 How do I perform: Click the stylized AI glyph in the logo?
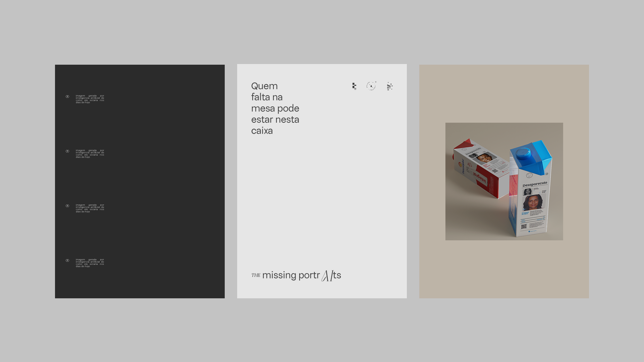[x=327, y=276]
